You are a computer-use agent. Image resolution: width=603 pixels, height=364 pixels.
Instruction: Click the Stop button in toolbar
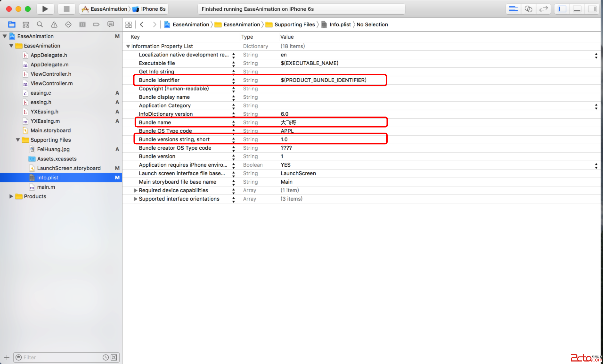pos(66,9)
